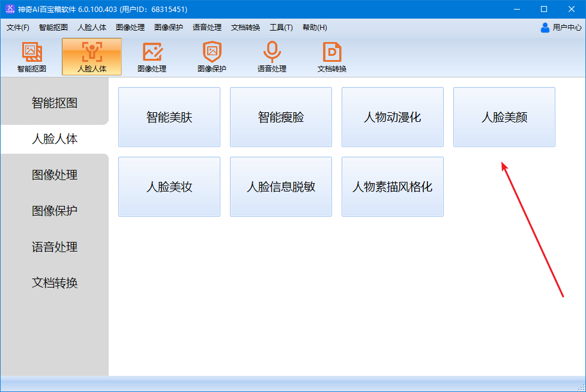Open the 帮助(H) menu
The width and height of the screenshot is (586, 392).
tap(315, 27)
